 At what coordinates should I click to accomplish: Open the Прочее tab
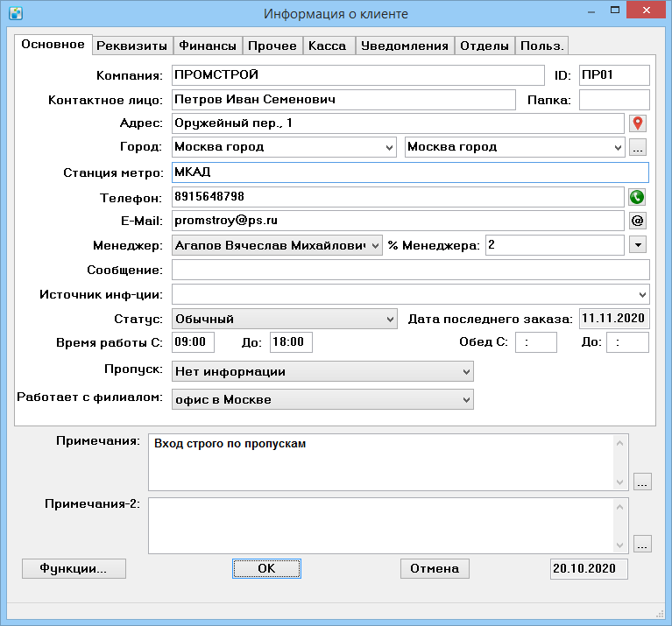(272, 46)
